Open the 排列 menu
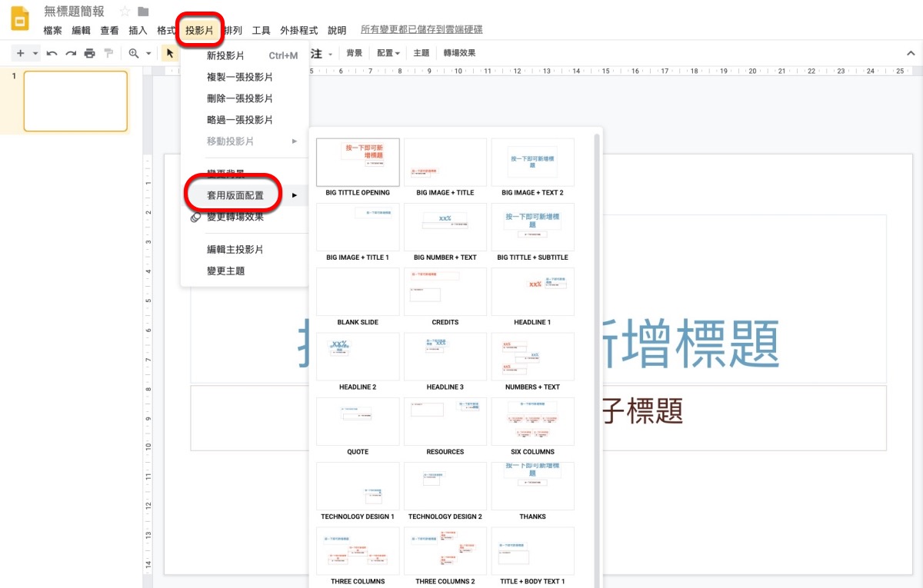This screenshot has height=588, width=923. 232,31
